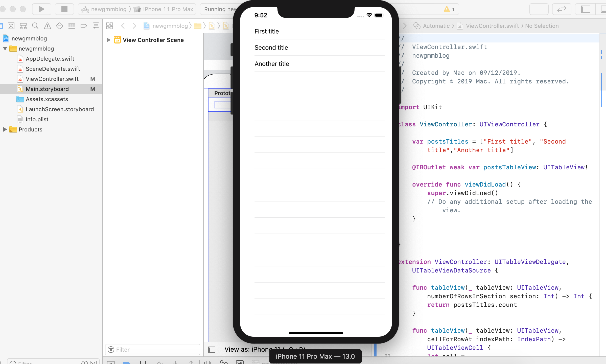Image resolution: width=606 pixels, height=364 pixels.
Task: Open Info.plist in navigator
Action: click(x=37, y=119)
